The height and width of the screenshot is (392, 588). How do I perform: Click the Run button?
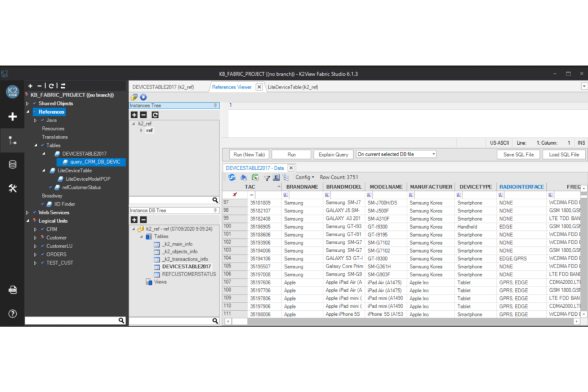click(292, 154)
